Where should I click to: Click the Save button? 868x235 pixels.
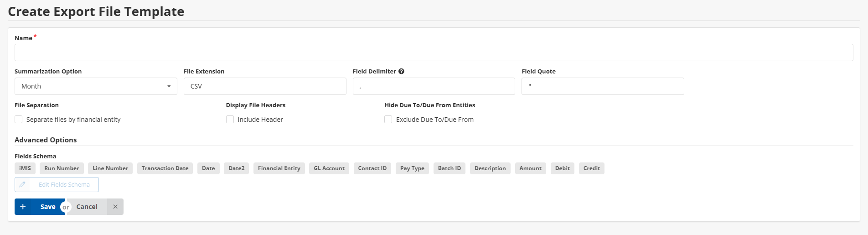pyautogui.click(x=47, y=207)
